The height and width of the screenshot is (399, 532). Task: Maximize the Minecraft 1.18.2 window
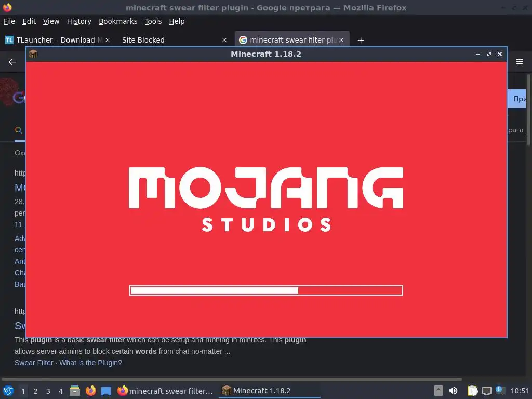point(488,54)
